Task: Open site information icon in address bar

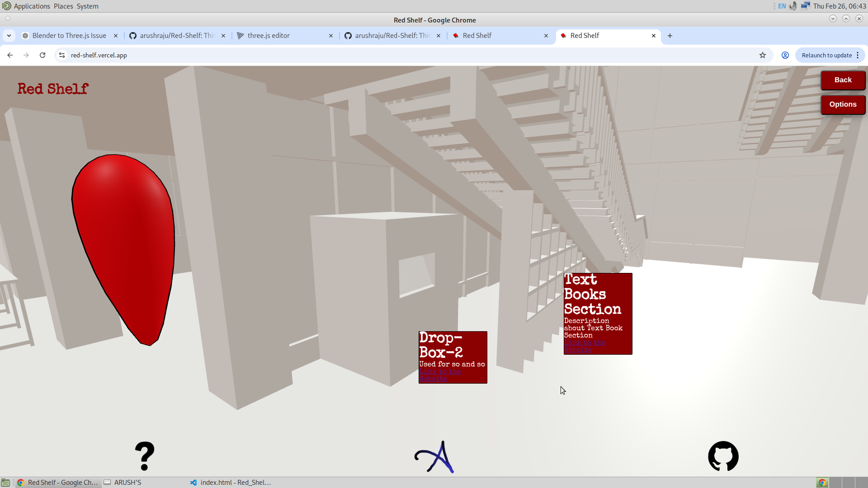Action: pos(61,55)
